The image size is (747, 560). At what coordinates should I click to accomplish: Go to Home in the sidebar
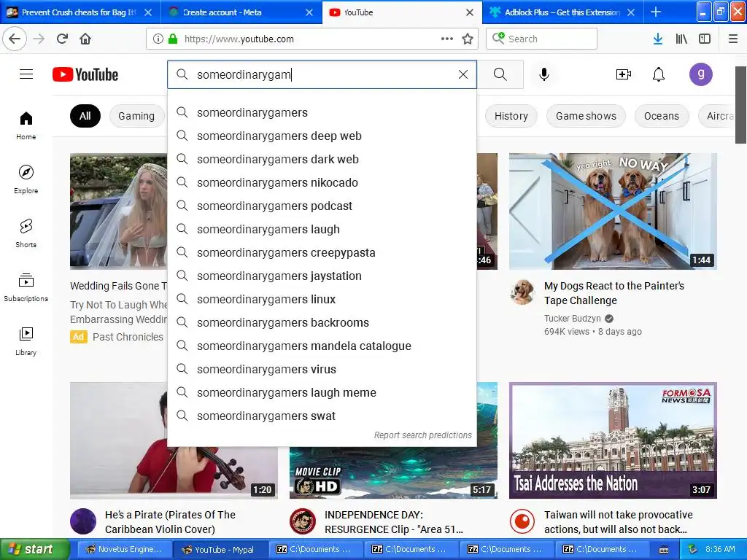click(26, 125)
